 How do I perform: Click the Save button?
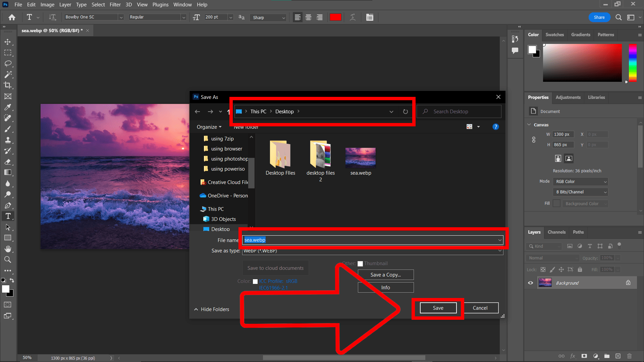click(x=438, y=308)
